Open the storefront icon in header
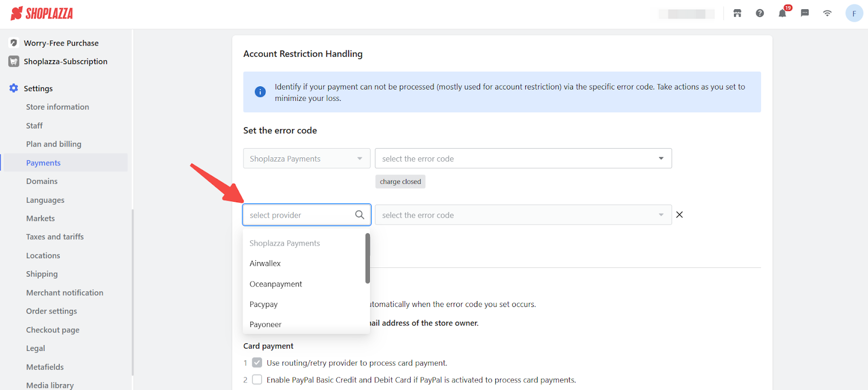The image size is (868, 390). (737, 14)
